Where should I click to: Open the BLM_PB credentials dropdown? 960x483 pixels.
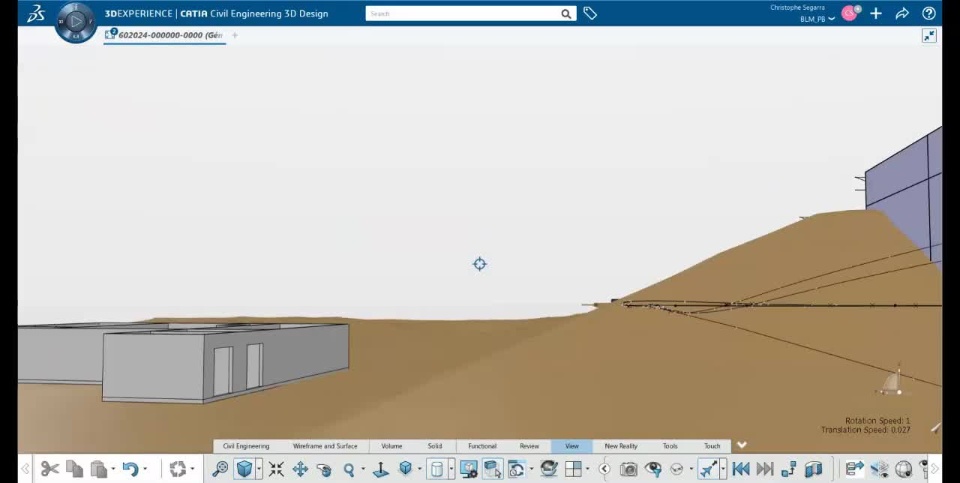tap(817, 19)
